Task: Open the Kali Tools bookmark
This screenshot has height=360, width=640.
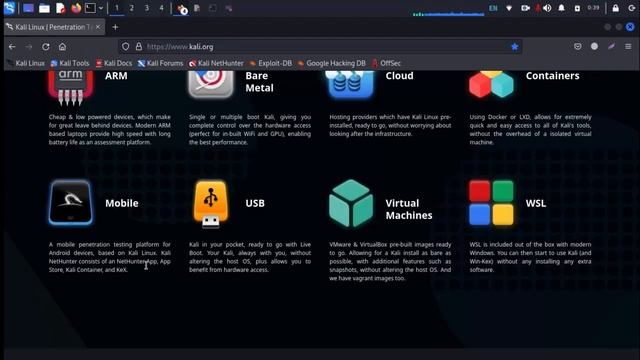Action: [x=70, y=63]
